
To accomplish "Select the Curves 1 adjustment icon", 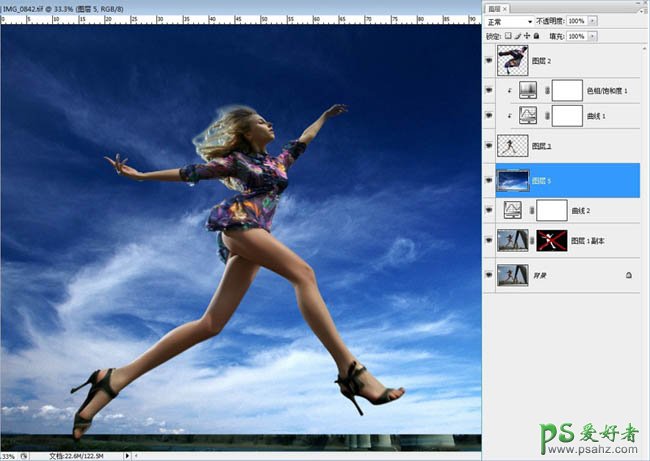I will tap(529, 116).
